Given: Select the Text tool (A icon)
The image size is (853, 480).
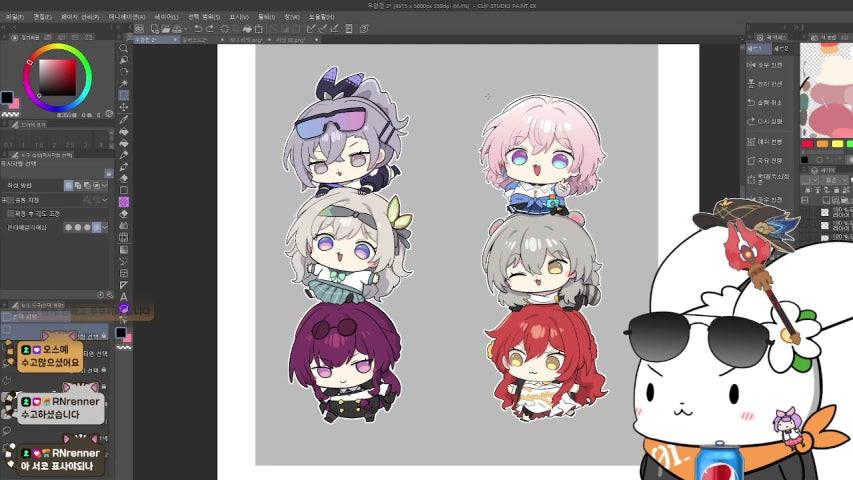Looking at the screenshot, I should click(123, 297).
